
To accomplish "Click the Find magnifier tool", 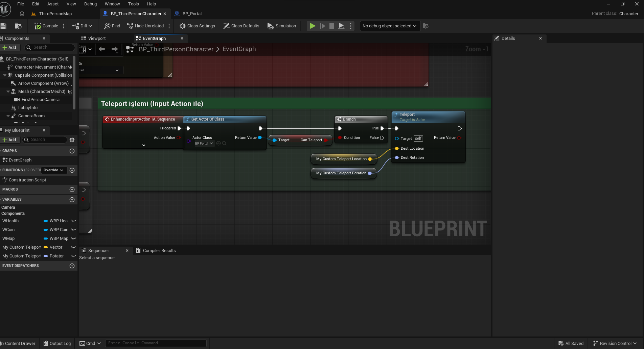I will pos(112,26).
